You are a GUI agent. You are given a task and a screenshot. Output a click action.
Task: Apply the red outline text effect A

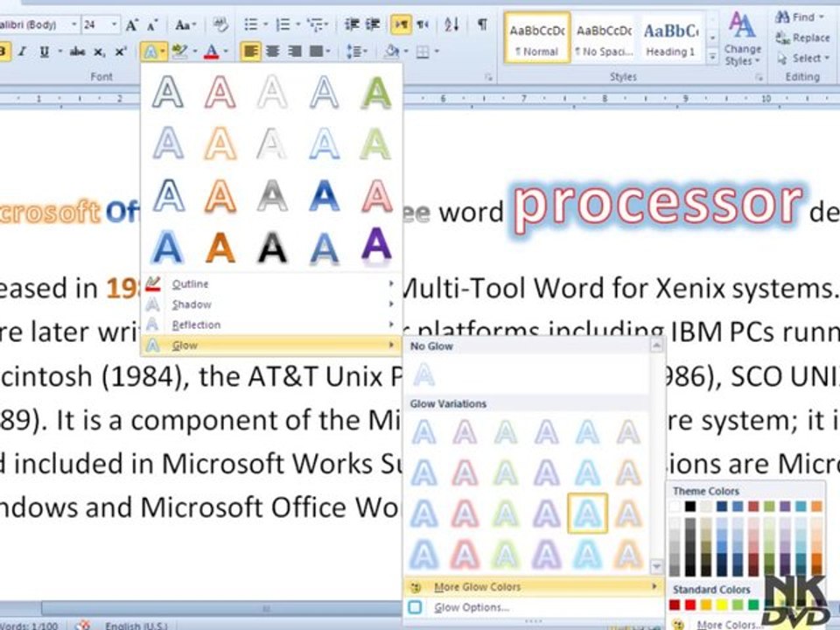220,92
